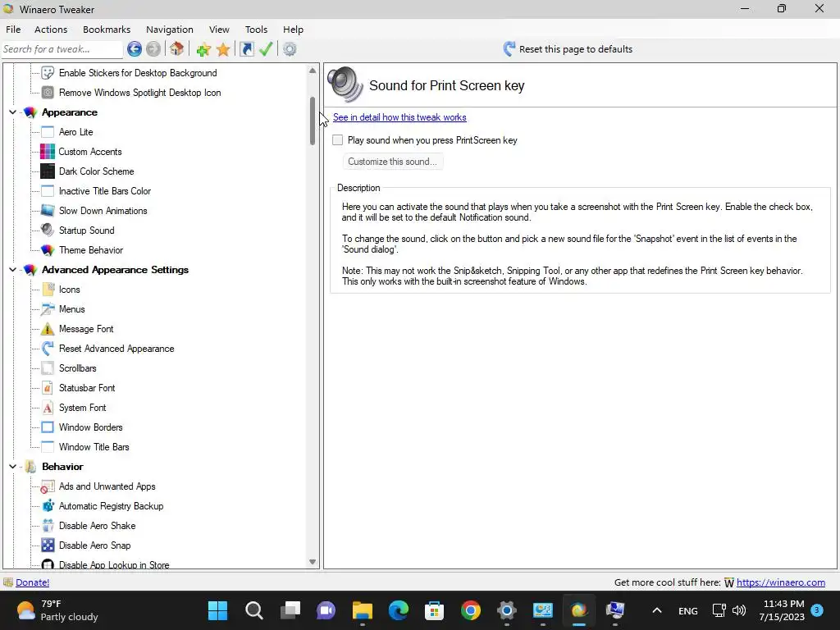Open the Navigation menu

tap(169, 30)
